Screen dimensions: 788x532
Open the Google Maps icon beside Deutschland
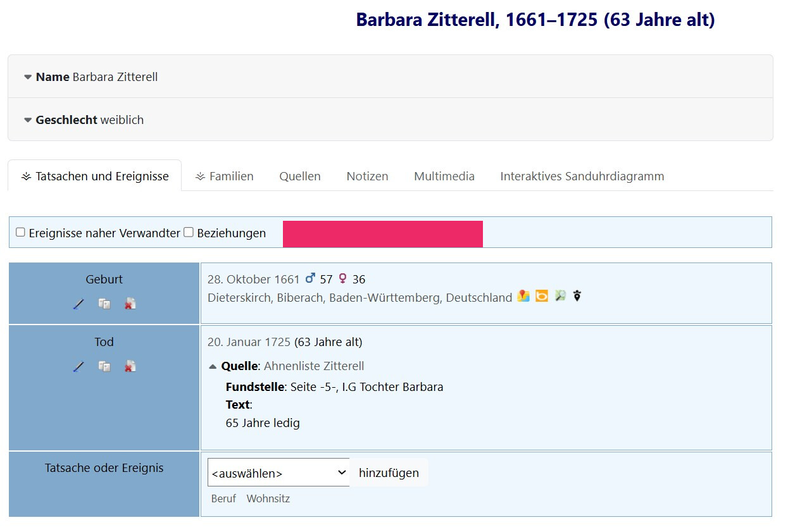[523, 296]
